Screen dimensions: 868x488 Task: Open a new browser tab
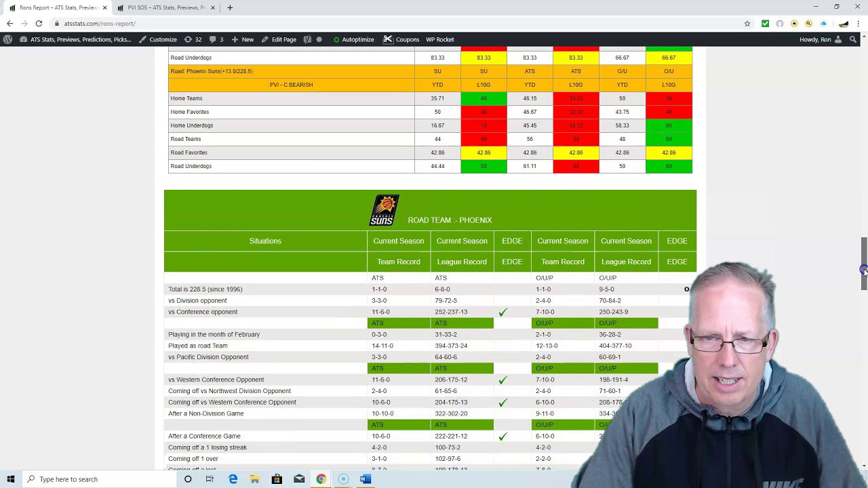230,7
